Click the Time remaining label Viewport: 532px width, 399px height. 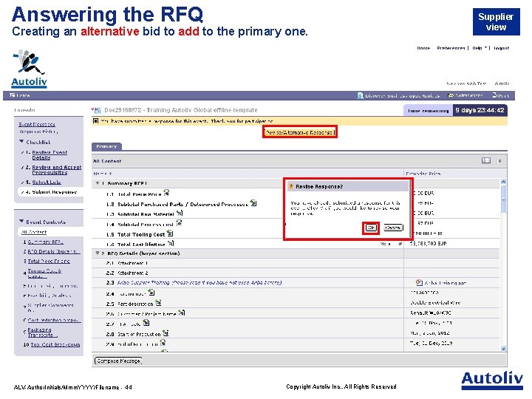tap(428, 111)
